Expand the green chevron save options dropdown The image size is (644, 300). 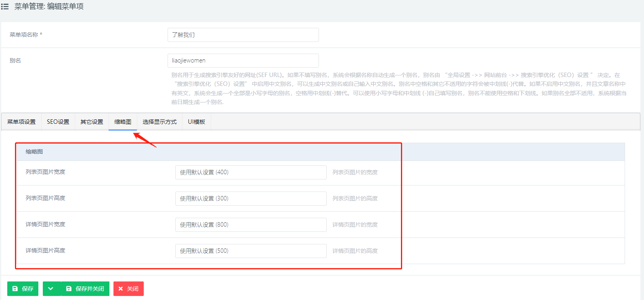click(51, 289)
